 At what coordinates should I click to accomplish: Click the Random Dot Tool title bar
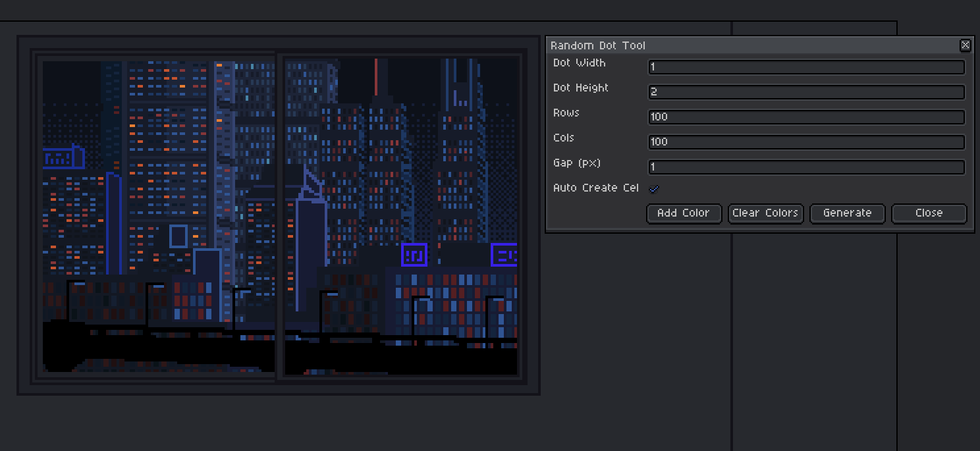759,45
